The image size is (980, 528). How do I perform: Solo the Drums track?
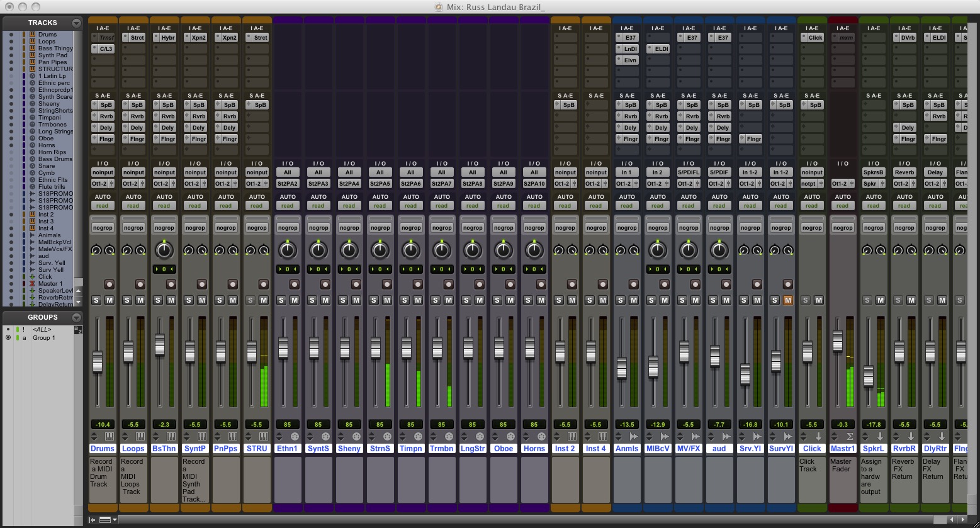(x=96, y=300)
